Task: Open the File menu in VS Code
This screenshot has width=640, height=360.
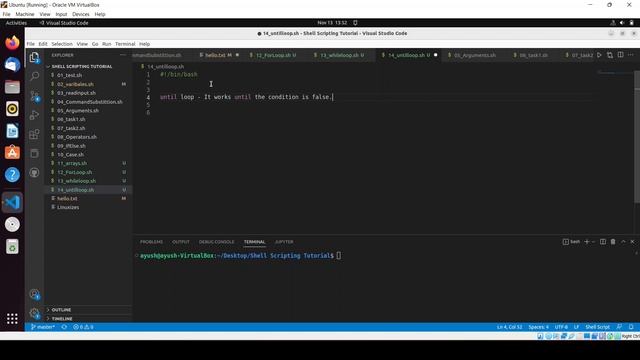Action: pos(31,44)
